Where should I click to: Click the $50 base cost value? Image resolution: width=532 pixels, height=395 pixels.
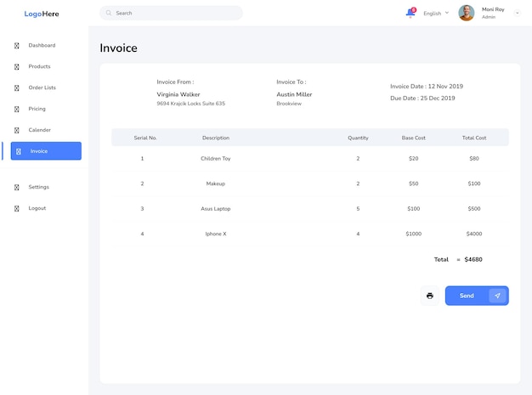[414, 183]
